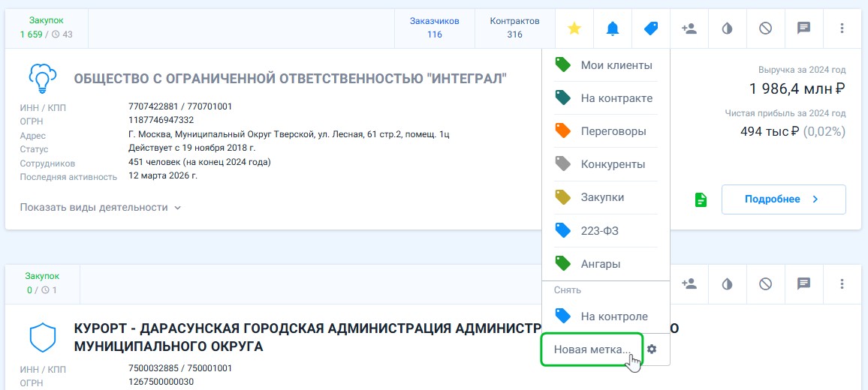Apply the На контракте tag
Screen dimensions: 868x390
pos(606,98)
